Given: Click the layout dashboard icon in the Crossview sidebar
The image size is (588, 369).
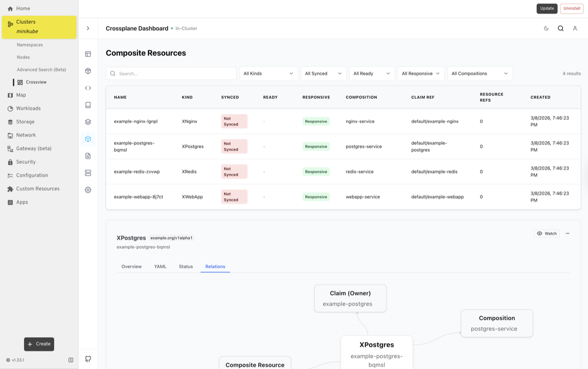Looking at the screenshot, I should coord(88,54).
